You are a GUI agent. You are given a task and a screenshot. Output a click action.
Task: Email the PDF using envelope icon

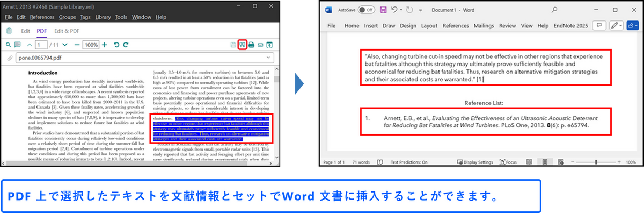pos(260,45)
